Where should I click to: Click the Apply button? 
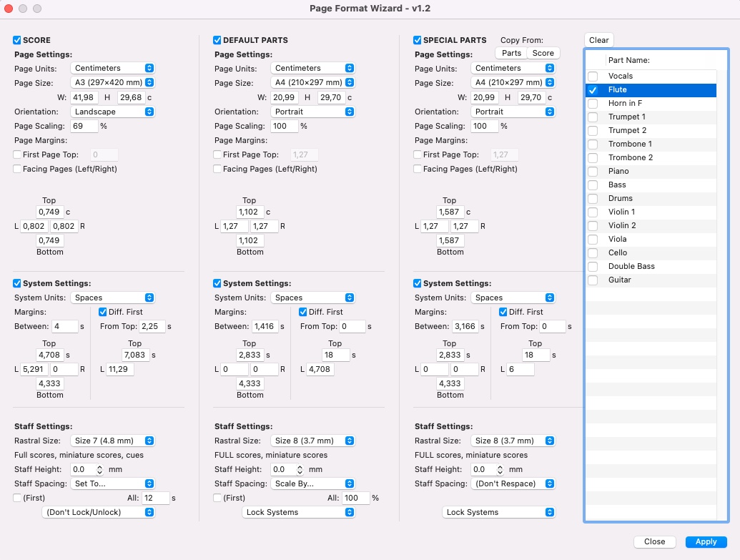[706, 542]
